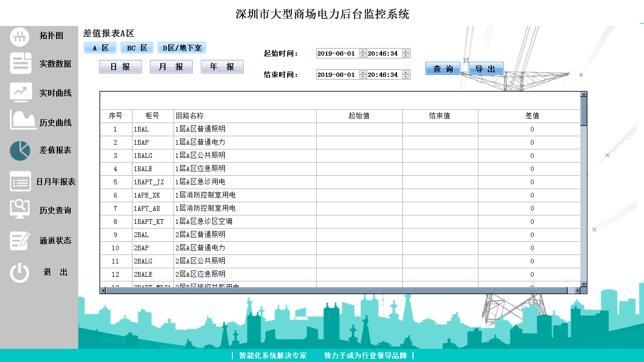Click the 退出 power icon

(20, 273)
